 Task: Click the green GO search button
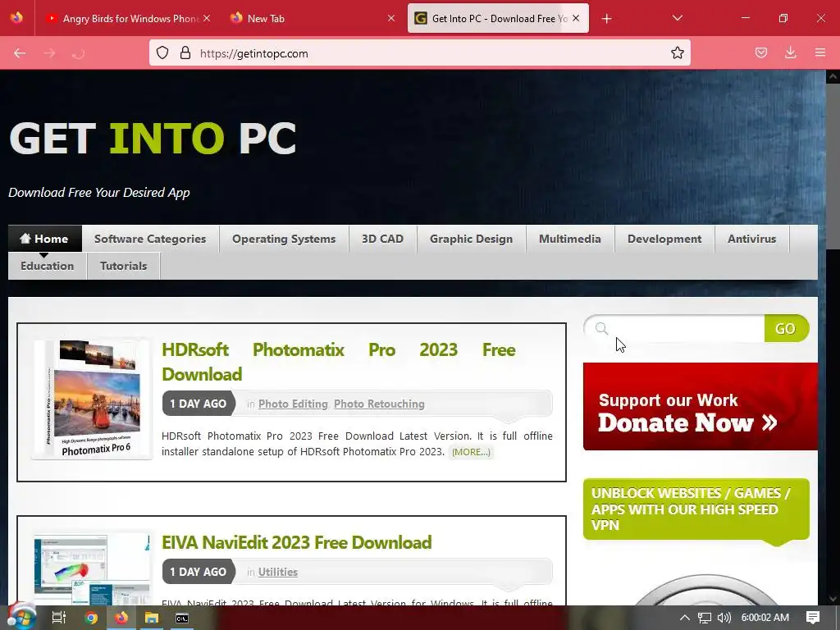786,328
